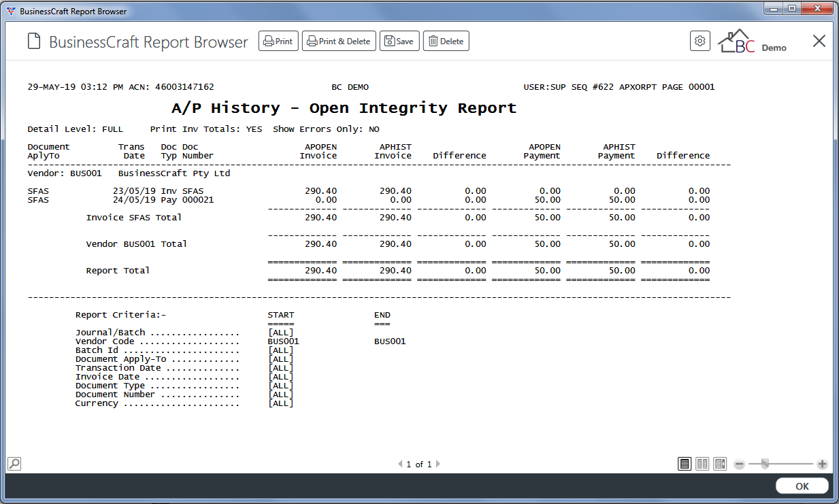Image resolution: width=839 pixels, height=504 pixels.
Task: Click the document icon beside BusinessCraft Report Browser
Action: (x=34, y=41)
